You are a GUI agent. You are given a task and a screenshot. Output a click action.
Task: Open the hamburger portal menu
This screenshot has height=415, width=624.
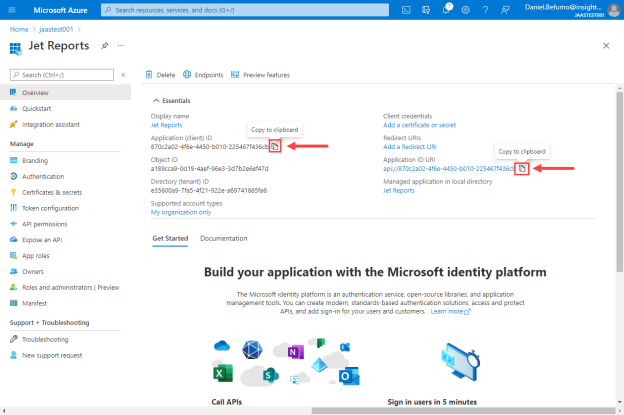[12, 10]
